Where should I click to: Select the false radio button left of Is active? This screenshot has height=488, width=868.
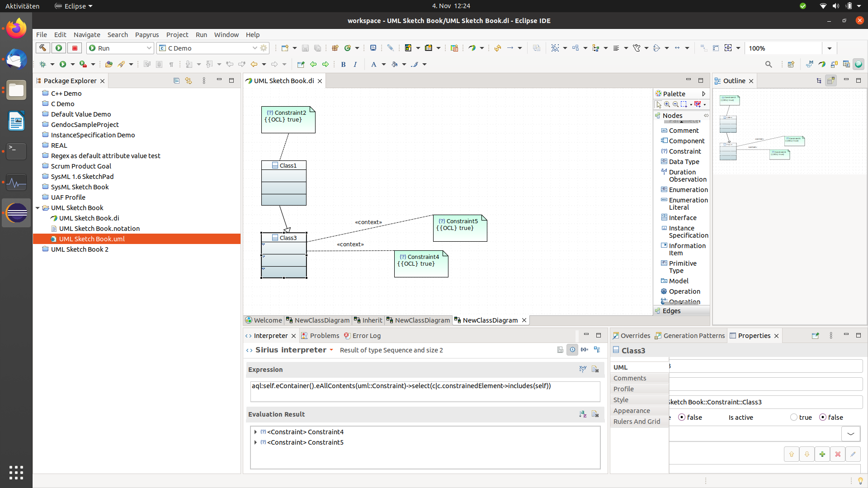682,418
